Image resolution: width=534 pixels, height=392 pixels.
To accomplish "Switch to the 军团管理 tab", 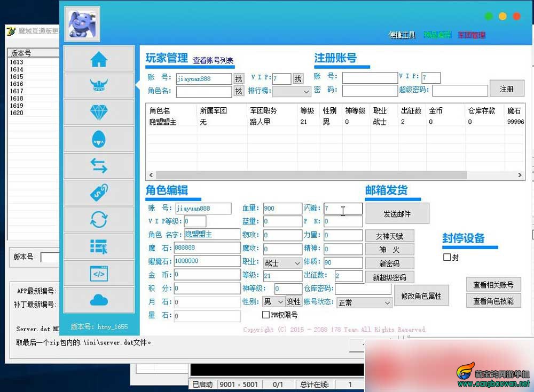I will [x=471, y=35].
